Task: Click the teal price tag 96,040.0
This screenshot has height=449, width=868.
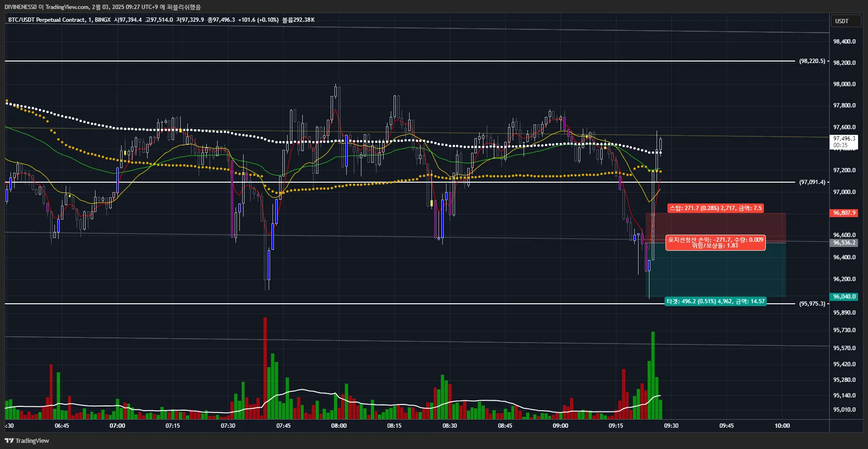Action: coord(844,297)
